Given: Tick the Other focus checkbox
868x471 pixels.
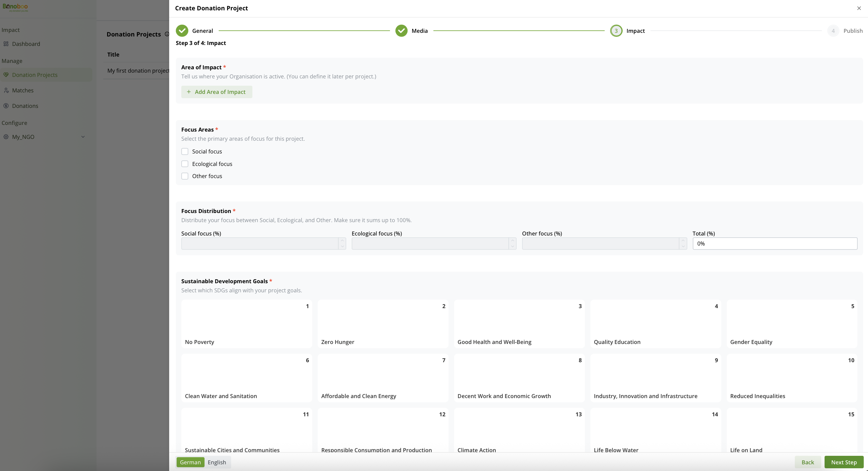Looking at the screenshot, I should tap(185, 176).
